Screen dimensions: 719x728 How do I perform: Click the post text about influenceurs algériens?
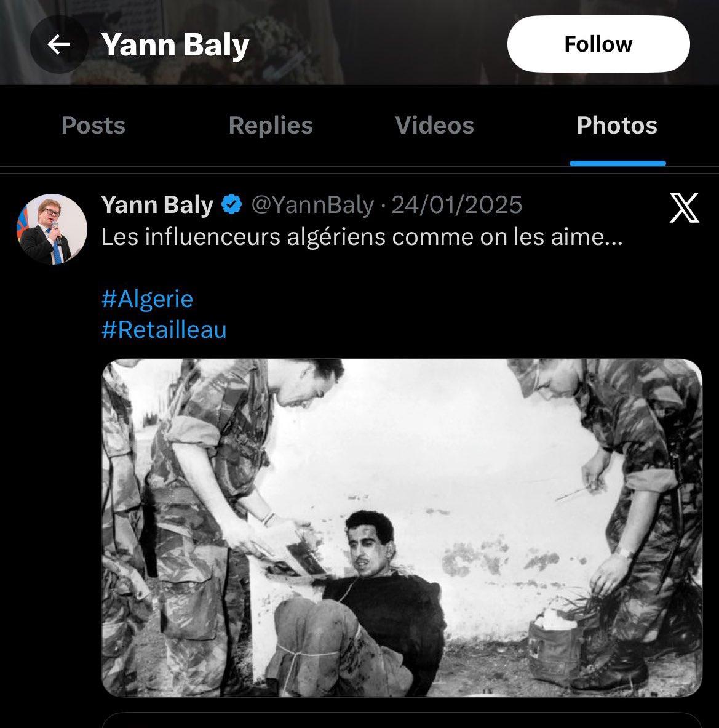point(362,237)
